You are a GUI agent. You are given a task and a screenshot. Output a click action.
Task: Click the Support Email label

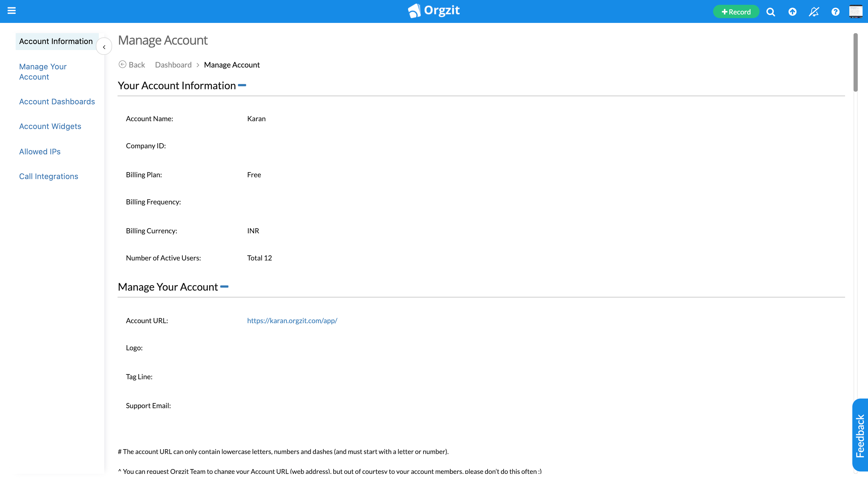click(x=148, y=405)
